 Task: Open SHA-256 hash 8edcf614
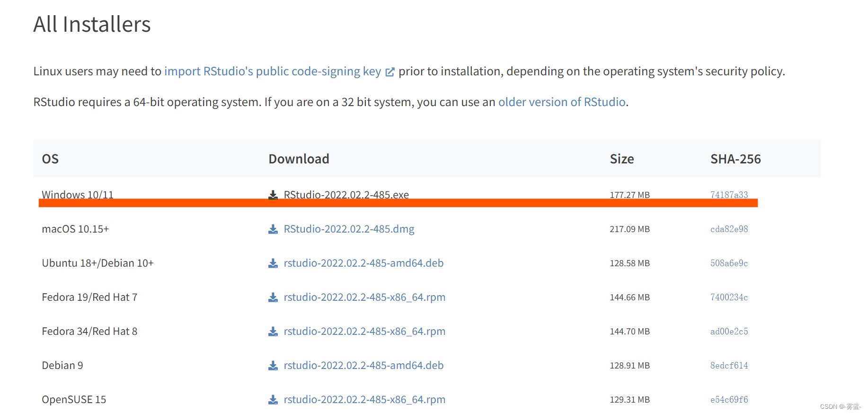click(x=729, y=365)
